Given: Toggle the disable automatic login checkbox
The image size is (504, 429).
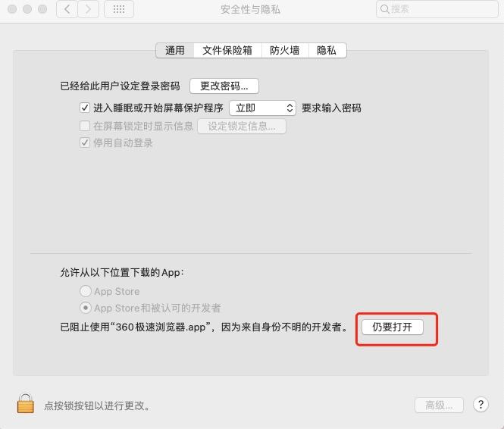Looking at the screenshot, I should [x=85, y=142].
